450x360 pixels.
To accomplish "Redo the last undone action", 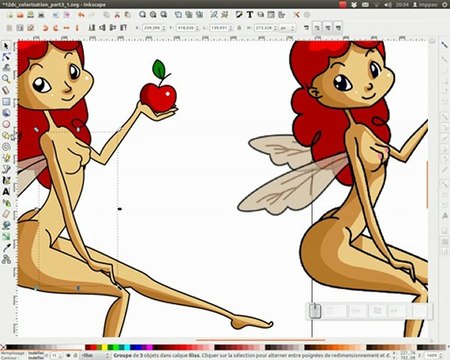I will (x=92, y=15).
